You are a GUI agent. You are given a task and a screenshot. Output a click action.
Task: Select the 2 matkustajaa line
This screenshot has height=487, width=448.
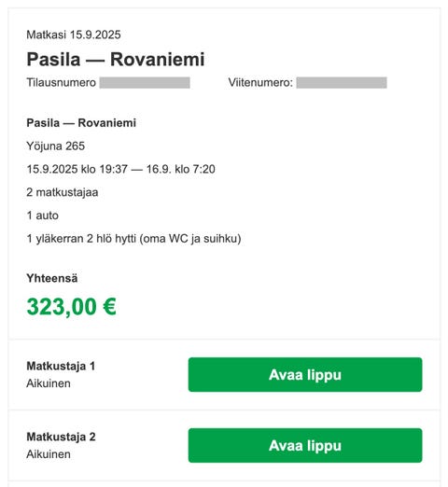63,192
